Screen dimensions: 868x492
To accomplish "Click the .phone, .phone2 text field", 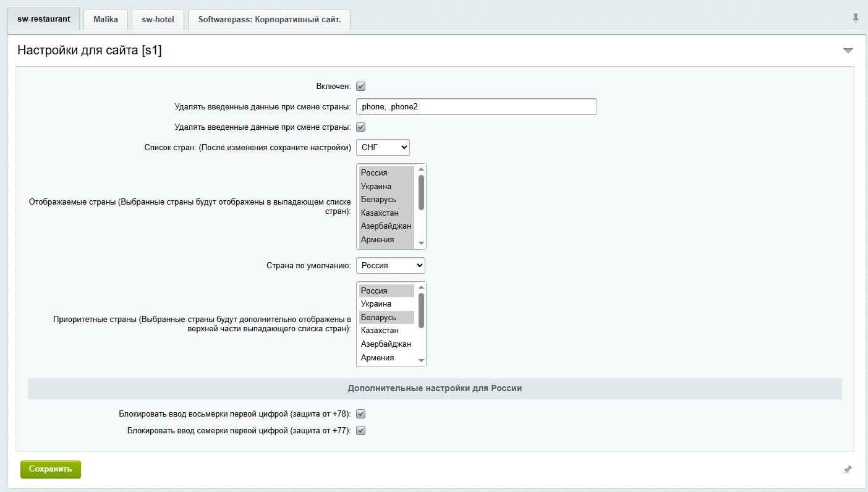I will [x=476, y=107].
